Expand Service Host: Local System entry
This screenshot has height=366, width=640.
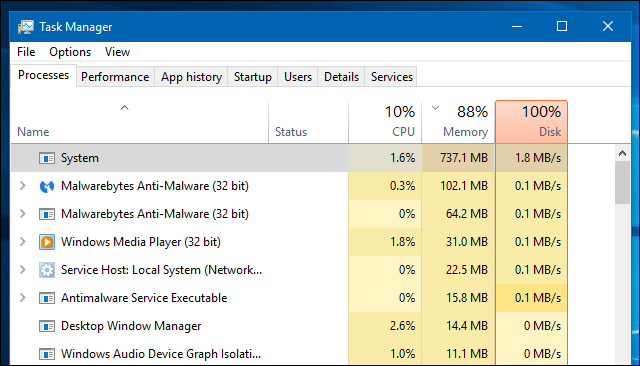(x=23, y=270)
